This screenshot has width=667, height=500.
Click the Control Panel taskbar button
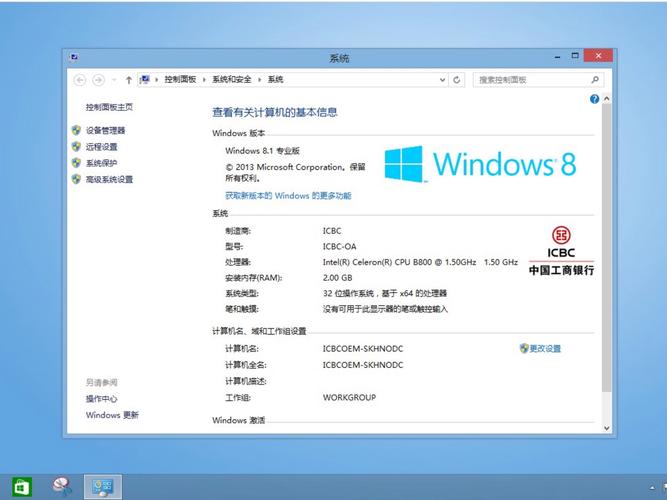tap(103, 487)
